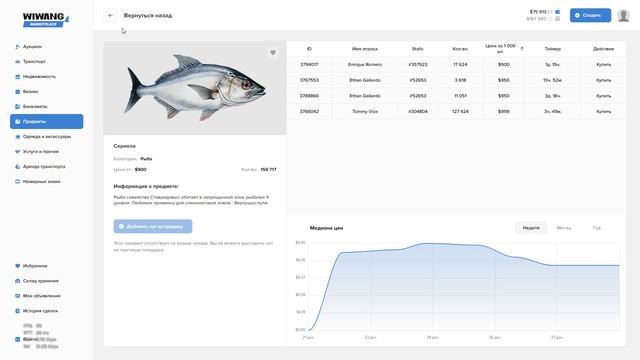
Task: Click the static #357923 cell
Action: point(418,64)
